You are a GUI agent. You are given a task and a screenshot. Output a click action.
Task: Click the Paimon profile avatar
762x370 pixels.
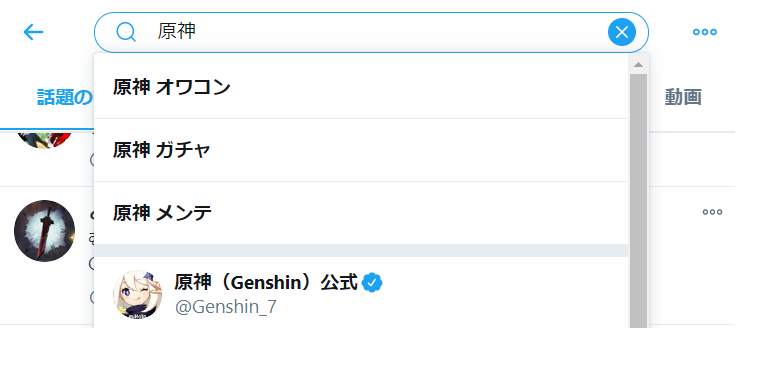click(138, 295)
